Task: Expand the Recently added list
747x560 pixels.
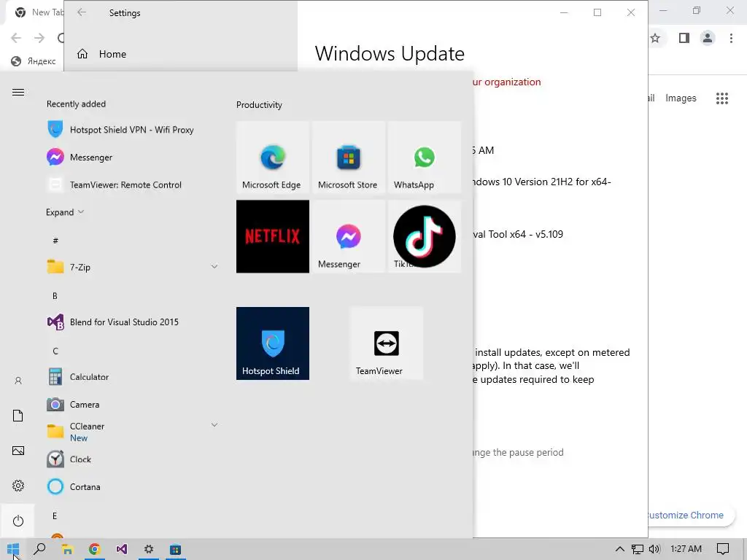Action: (65, 212)
